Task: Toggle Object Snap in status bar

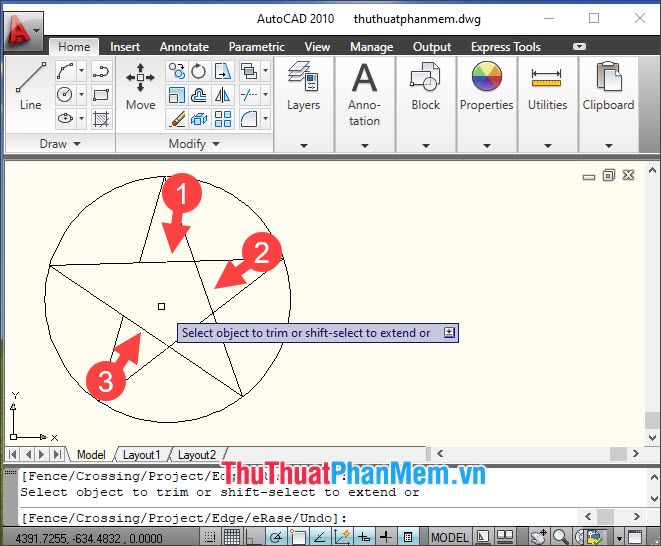Action: pos(298,537)
